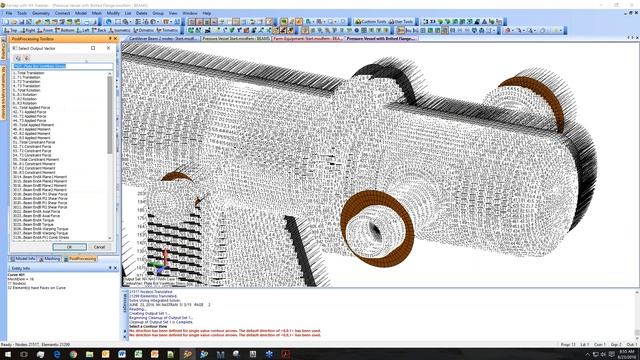Viewport: 640px width, 360px height.
Task: Switch to Bottom view
Action: (64, 30)
